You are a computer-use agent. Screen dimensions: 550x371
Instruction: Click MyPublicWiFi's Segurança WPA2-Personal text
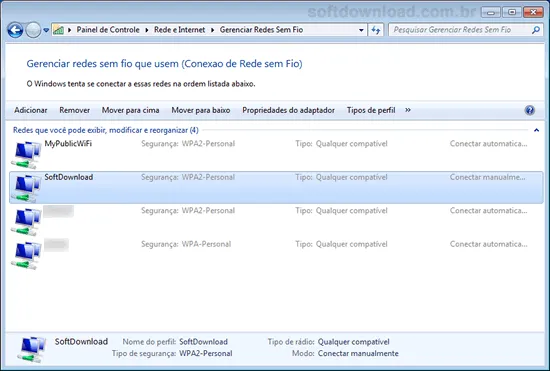(188, 143)
